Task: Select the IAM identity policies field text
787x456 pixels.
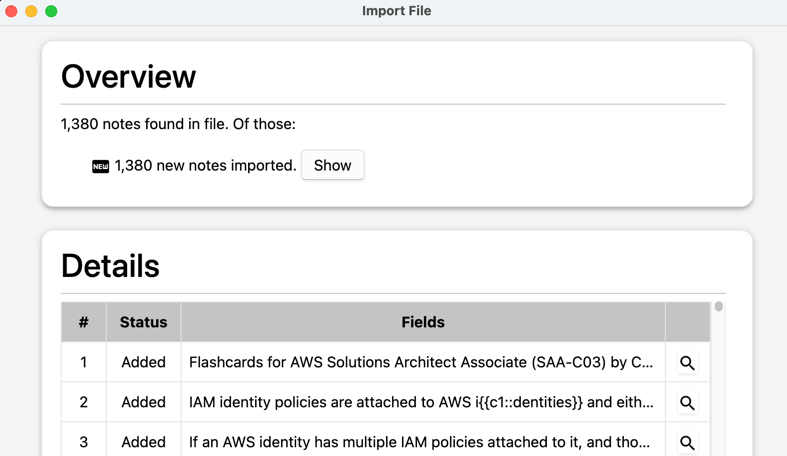Action: [420, 402]
